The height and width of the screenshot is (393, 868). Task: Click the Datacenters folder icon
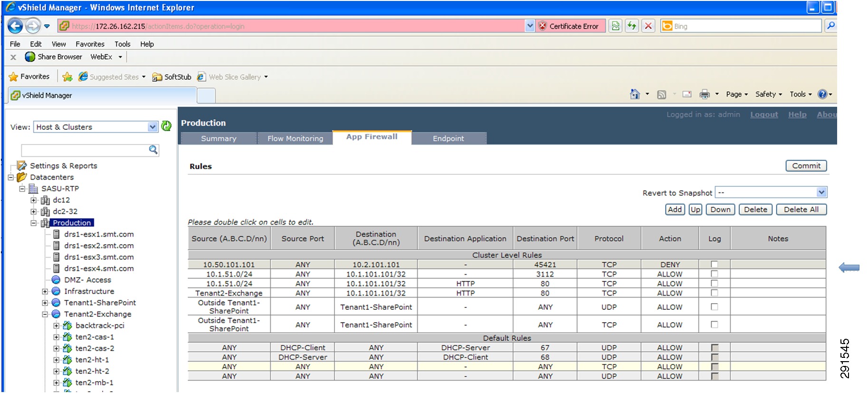pos(22,177)
